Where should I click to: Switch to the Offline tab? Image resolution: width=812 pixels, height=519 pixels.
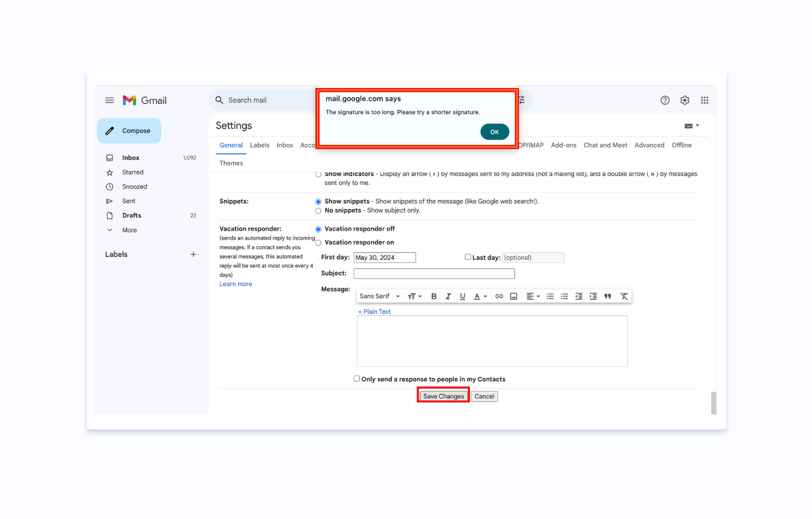682,145
